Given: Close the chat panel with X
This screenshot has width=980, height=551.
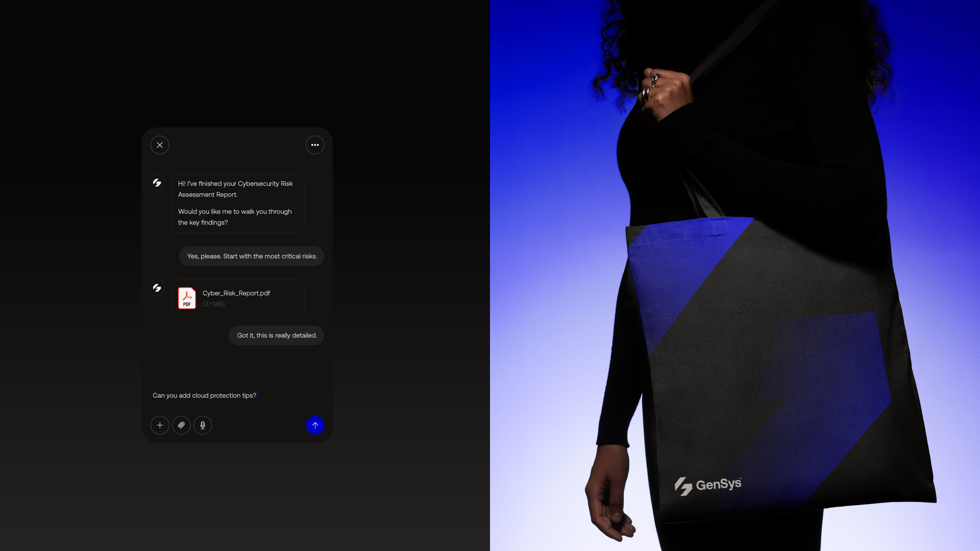Looking at the screenshot, I should (x=160, y=145).
